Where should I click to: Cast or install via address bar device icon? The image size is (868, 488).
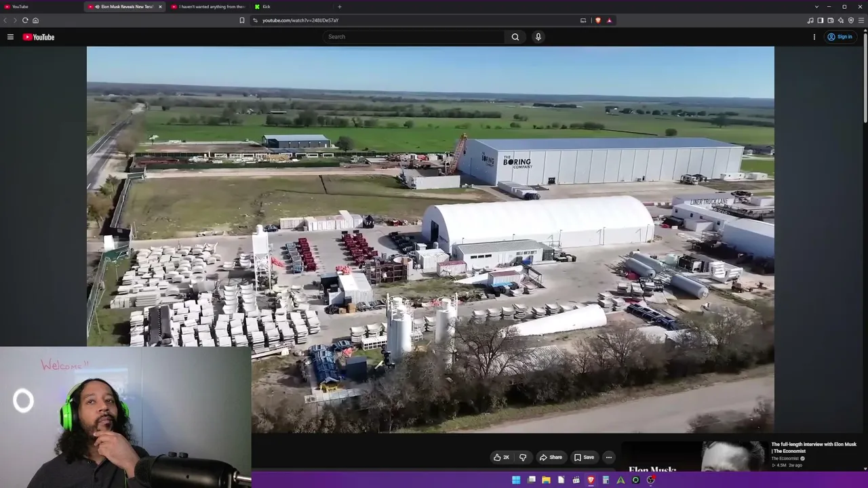583,20
